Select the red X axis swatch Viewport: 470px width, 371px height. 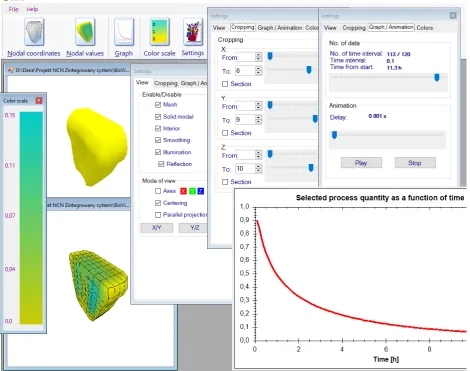tap(183, 191)
